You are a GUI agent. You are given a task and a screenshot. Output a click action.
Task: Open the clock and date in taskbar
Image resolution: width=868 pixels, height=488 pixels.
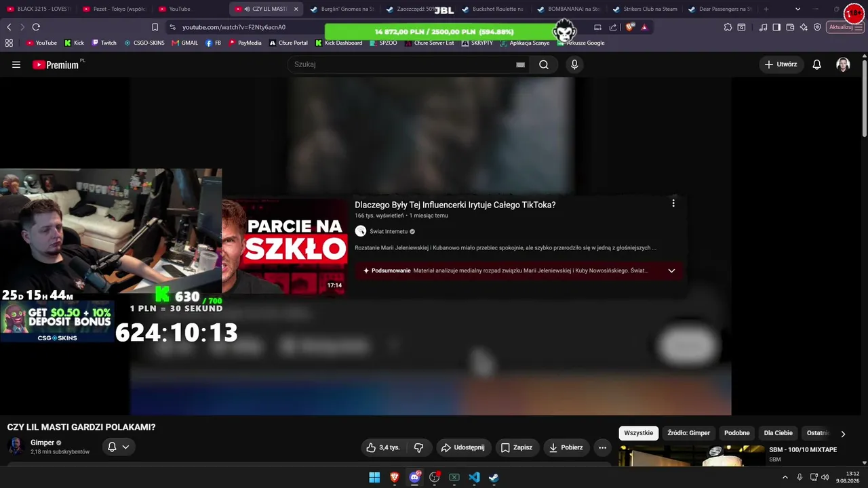[848, 477]
